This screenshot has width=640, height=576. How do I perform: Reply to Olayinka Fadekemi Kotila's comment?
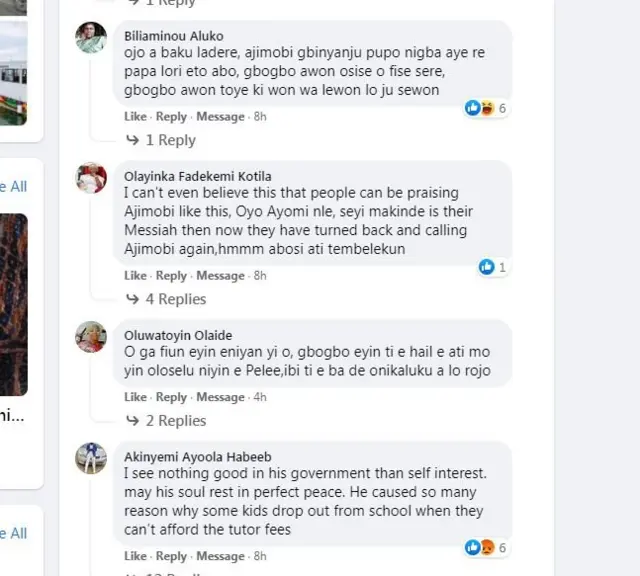point(172,276)
